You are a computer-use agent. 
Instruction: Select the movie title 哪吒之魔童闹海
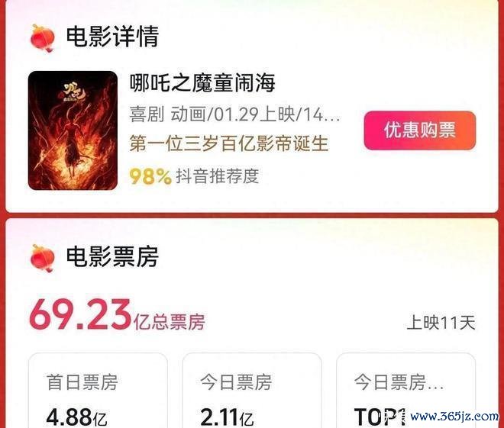[202, 83]
